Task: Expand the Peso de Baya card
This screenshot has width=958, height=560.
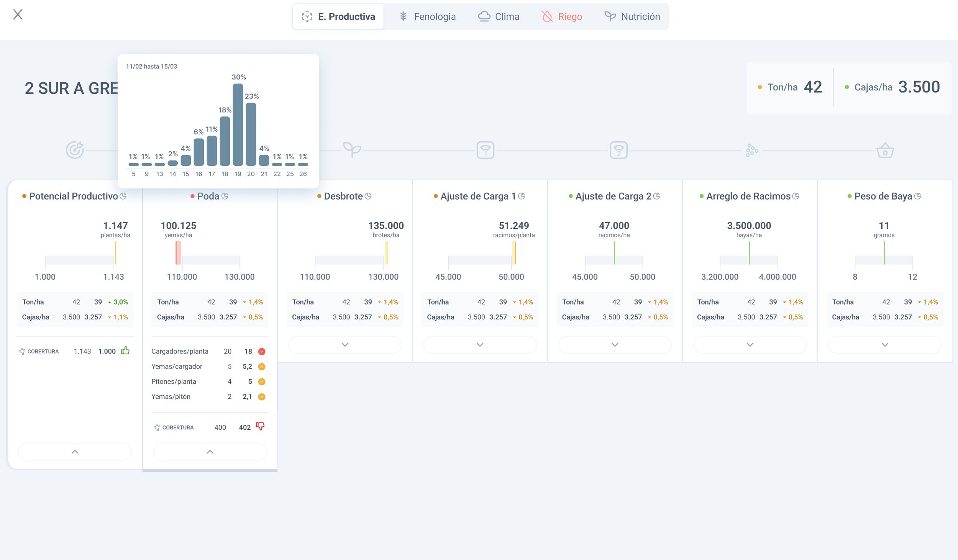Action: (x=885, y=344)
